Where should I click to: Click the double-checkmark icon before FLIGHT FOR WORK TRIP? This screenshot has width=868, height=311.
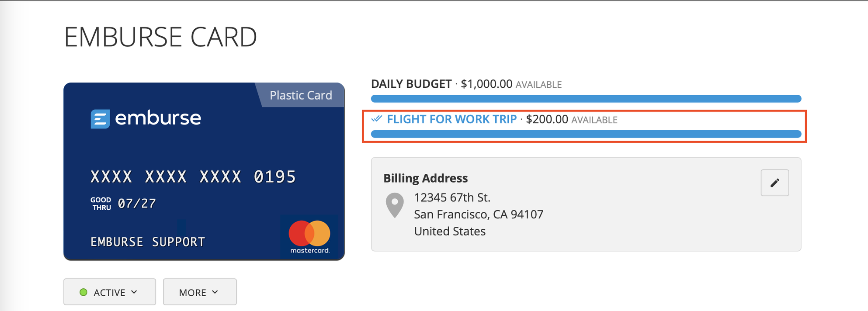tap(376, 119)
